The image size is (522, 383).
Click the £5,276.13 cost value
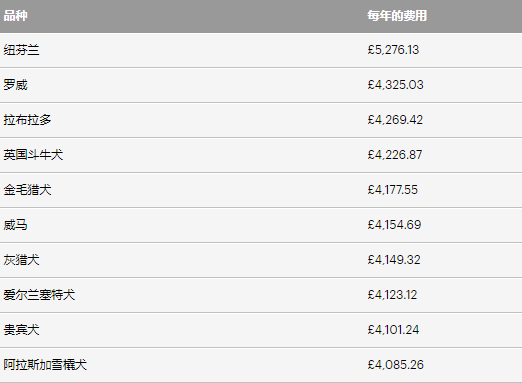[393, 50]
